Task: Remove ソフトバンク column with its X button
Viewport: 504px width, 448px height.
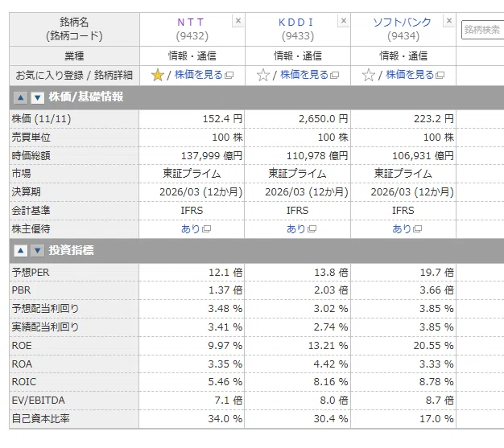Action: coord(449,21)
